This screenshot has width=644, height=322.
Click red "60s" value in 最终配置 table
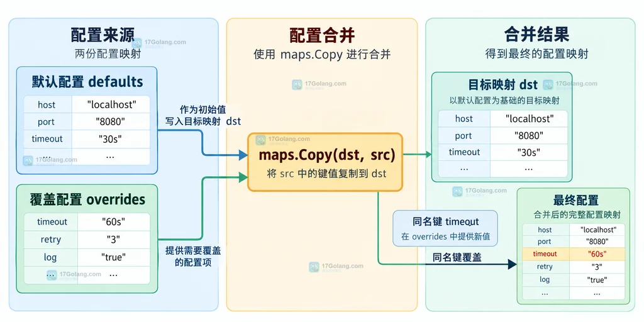point(597,253)
